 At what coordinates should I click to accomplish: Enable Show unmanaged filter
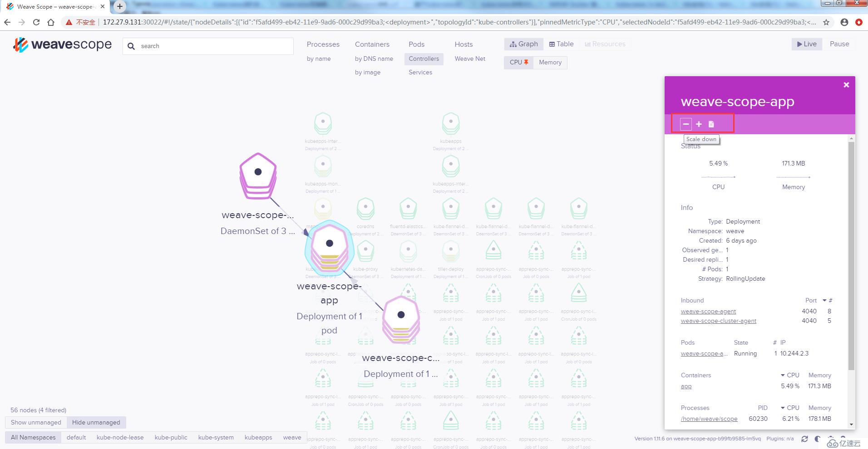tap(36, 422)
